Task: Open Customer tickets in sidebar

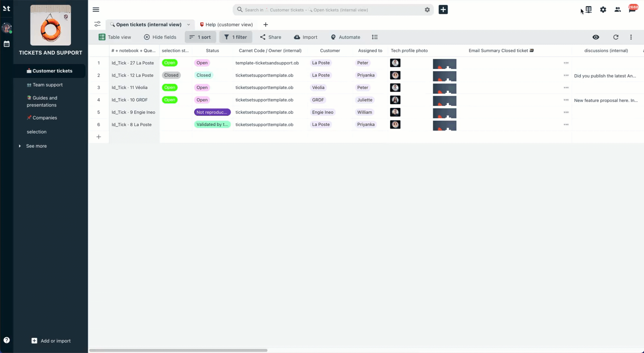Action: 49,71
